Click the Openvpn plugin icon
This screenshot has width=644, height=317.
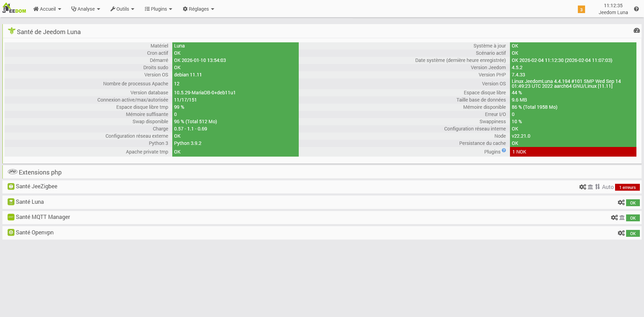coord(11,233)
